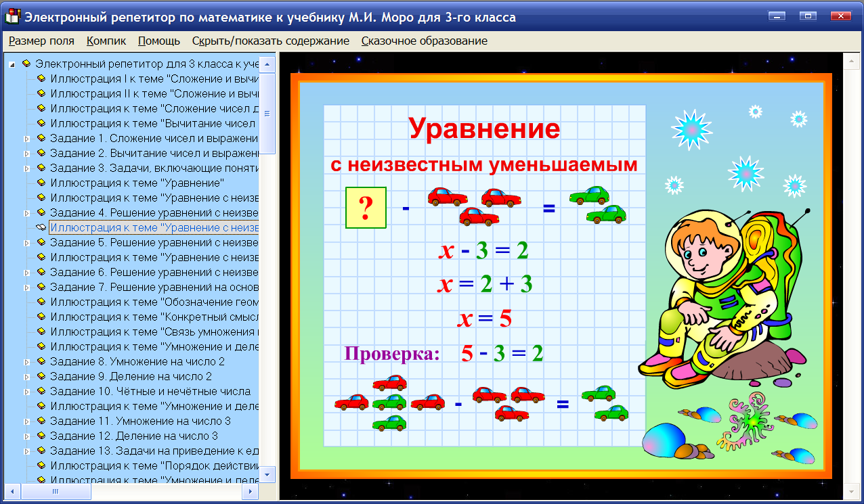
Task: Click the open-book icon of the highlighted tree item
Action: coord(41,227)
